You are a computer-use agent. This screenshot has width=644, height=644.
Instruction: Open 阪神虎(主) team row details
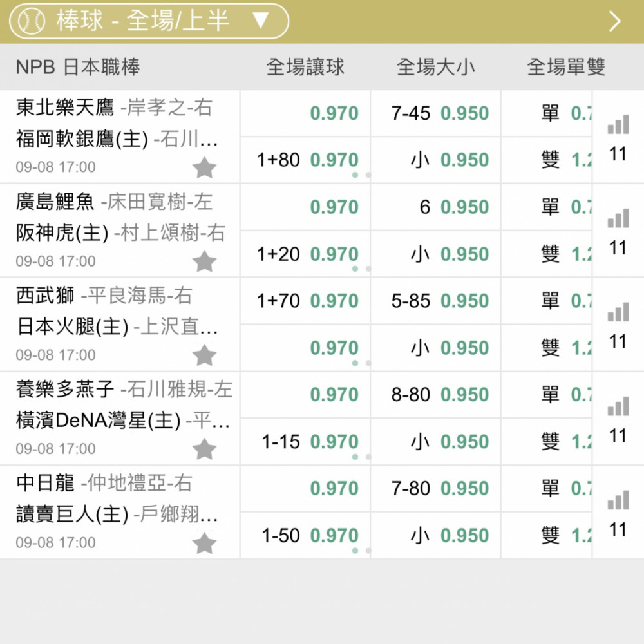pos(121,233)
